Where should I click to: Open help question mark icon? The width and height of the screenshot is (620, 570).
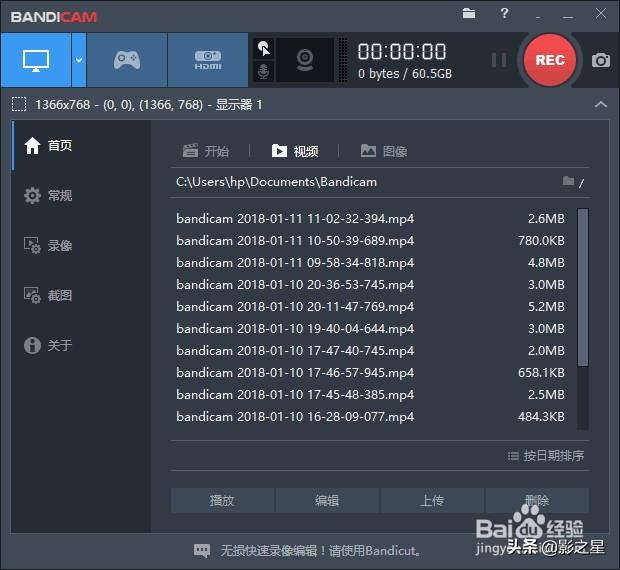click(x=503, y=14)
